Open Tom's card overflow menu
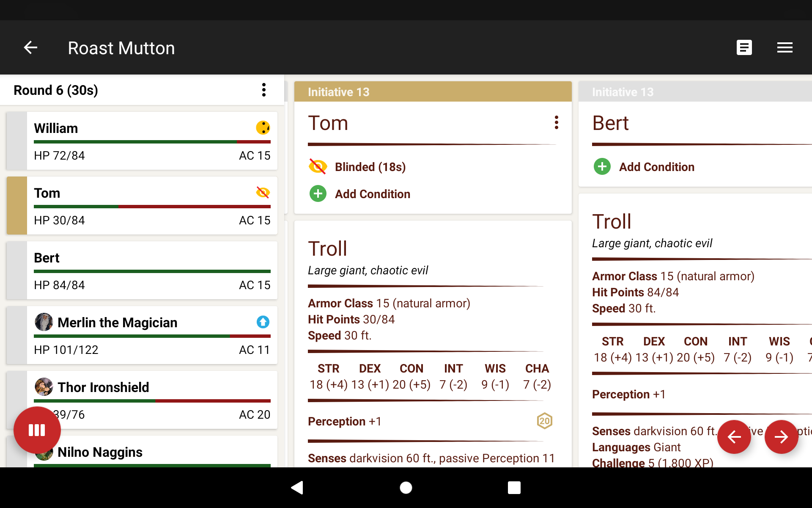Screen dimensions: 812x508 pyautogui.click(x=557, y=123)
